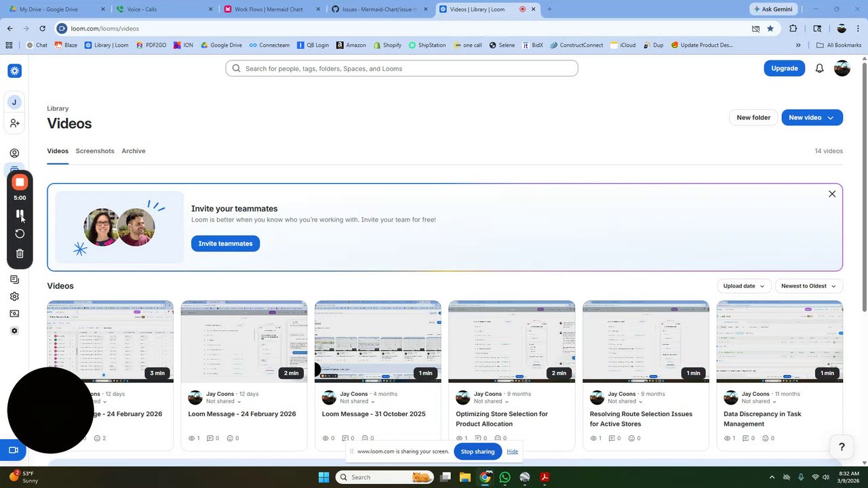The image size is (868, 488).
Task: Open the All Bookmarks folder
Action: [x=839, y=45]
